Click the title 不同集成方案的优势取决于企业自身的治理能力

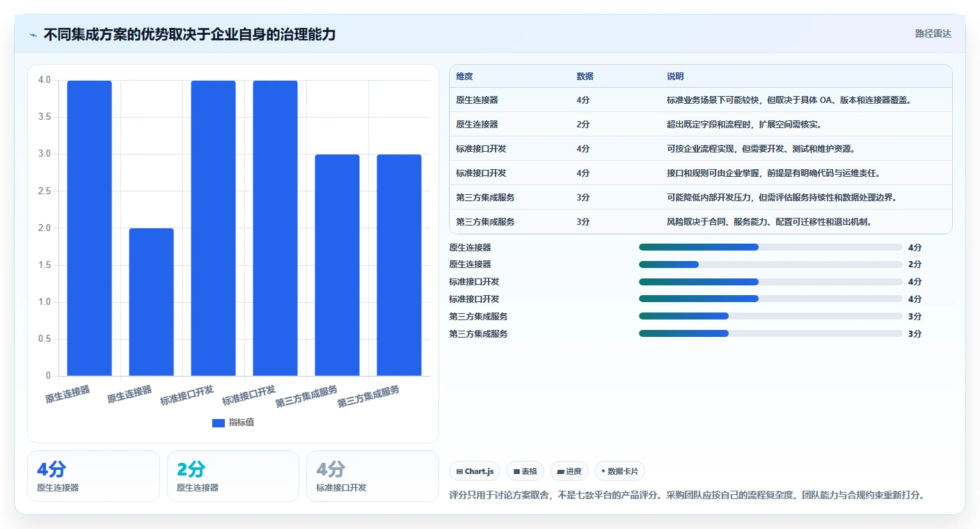pos(189,34)
